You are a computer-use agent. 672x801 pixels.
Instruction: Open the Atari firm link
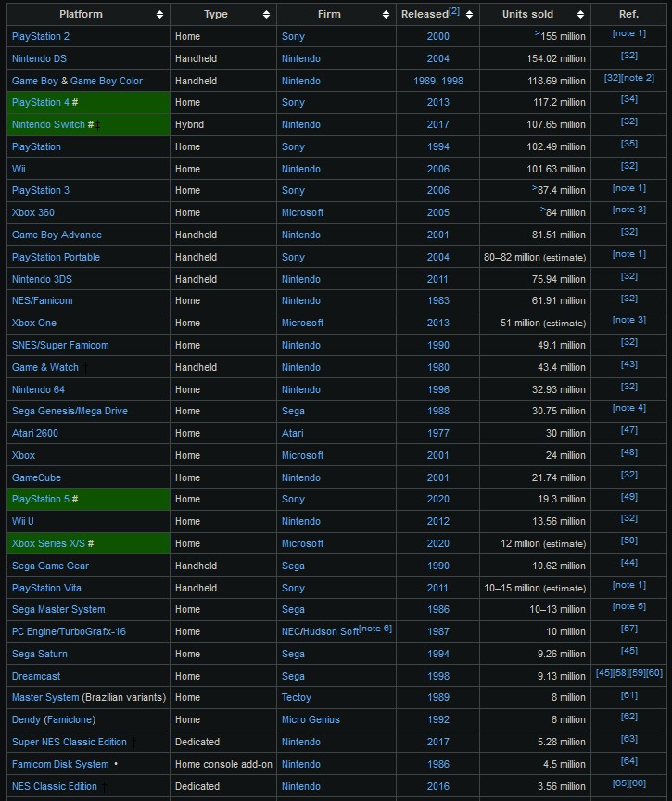pos(293,433)
